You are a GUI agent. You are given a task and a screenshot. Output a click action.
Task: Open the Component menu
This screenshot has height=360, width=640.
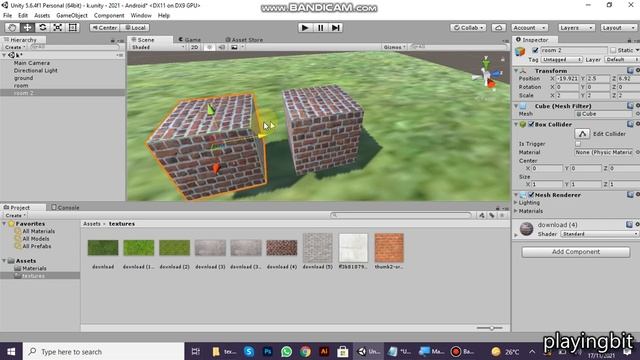[x=109, y=15]
